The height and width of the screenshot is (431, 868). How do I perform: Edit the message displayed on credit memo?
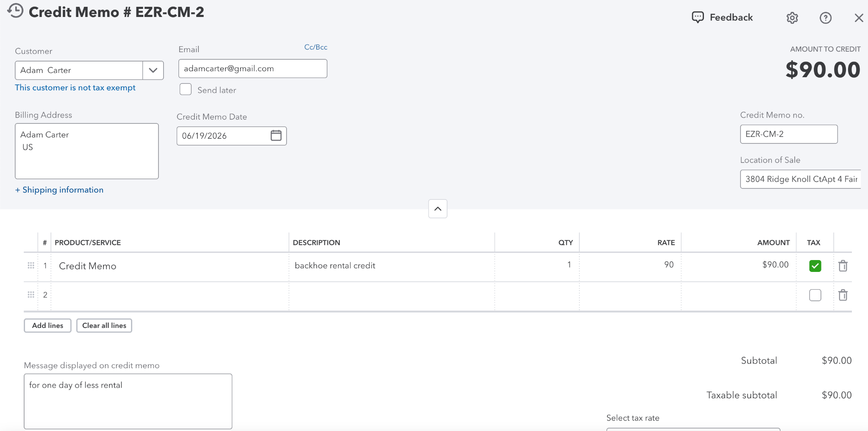pos(128,401)
